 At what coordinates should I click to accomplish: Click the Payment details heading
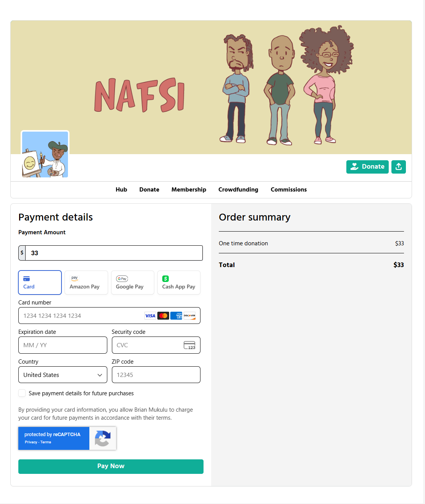pyautogui.click(x=56, y=217)
